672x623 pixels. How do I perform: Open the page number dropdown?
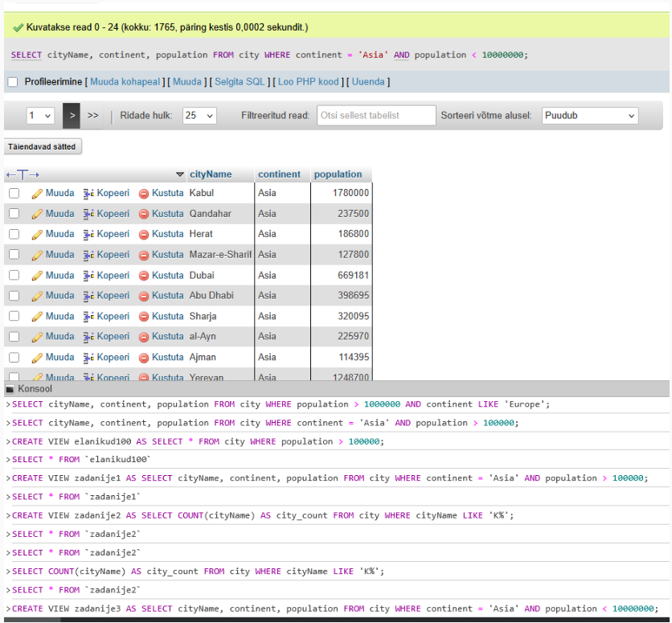pos(39,116)
